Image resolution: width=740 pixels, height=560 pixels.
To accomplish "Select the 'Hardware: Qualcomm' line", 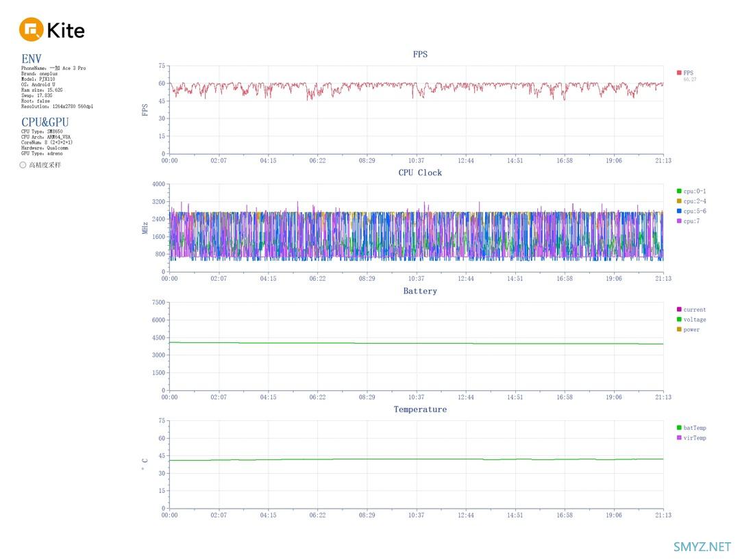I will click(x=45, y=148).
